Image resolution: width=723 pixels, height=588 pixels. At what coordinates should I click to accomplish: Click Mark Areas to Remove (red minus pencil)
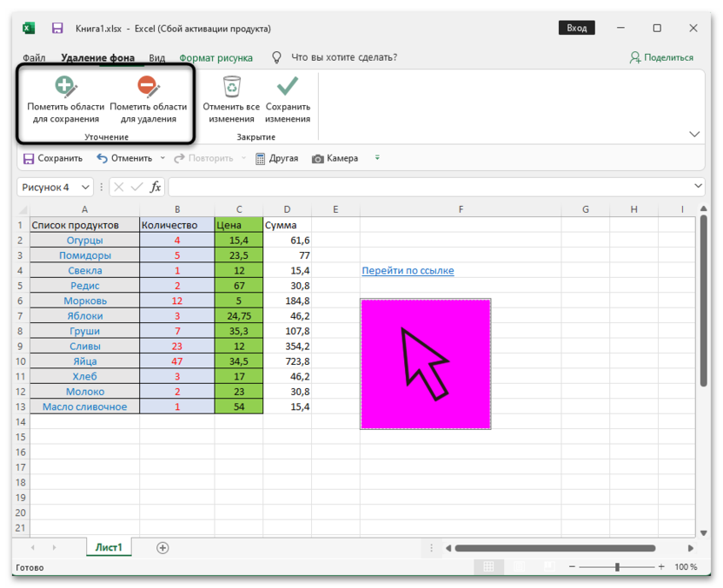coord(148,88)
